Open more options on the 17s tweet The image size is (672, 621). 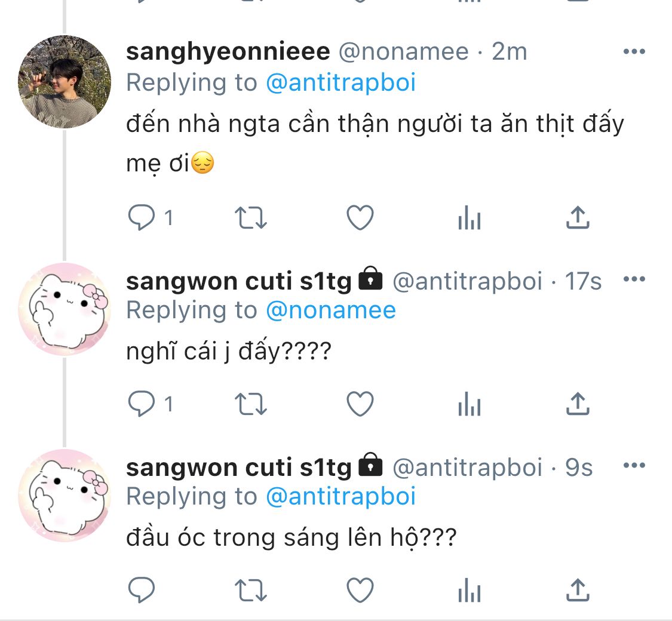(634, 279)
